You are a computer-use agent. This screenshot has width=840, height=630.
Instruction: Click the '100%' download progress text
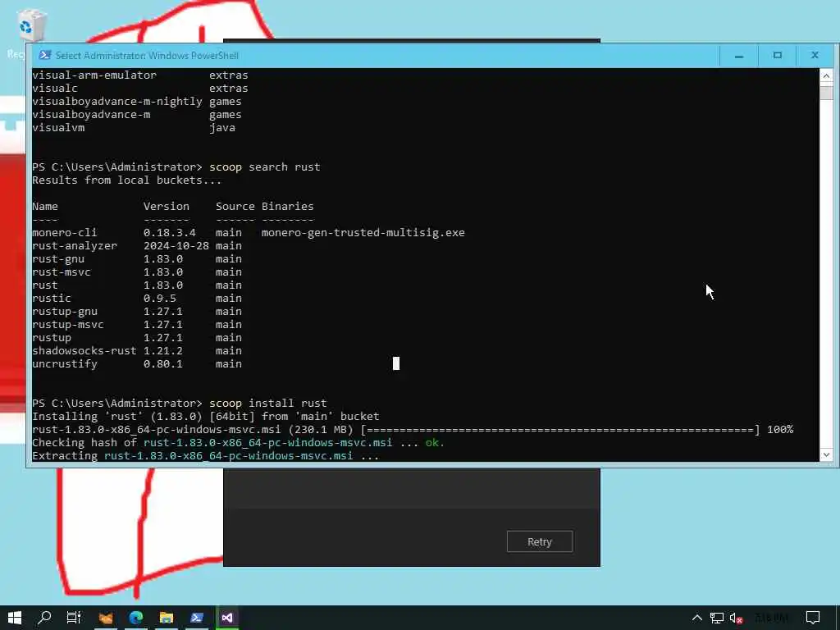click(x=780, y=430)
